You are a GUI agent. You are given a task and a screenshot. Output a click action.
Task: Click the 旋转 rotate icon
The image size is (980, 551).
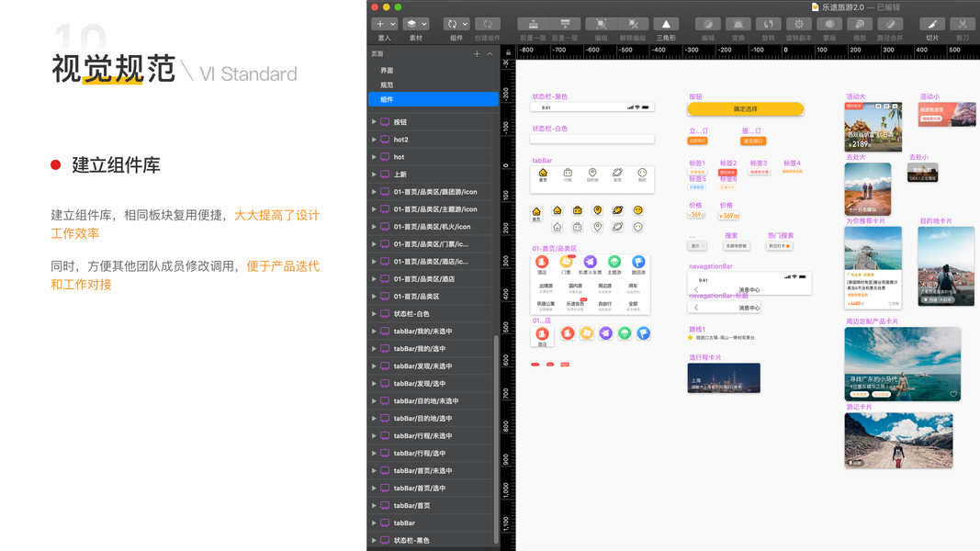[x=768, y=24]
